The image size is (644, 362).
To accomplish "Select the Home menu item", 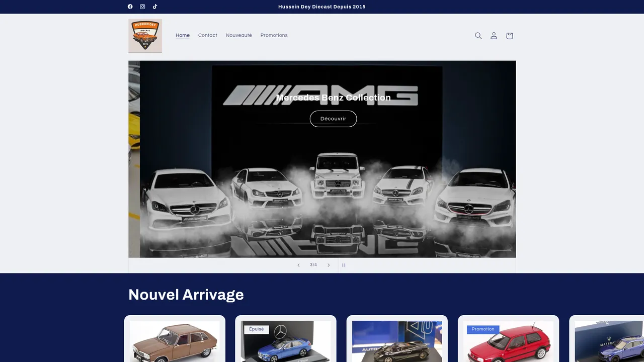I will [x=183, y=35].
